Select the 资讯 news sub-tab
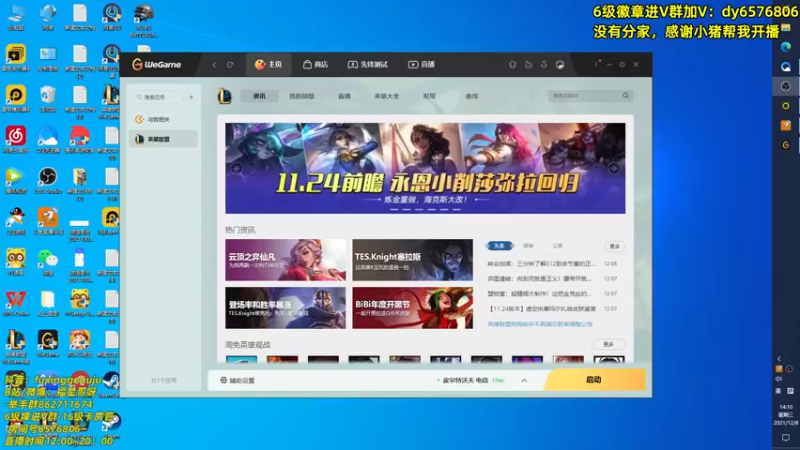This screenshot has height=450, width=800. tap(259, 96)
